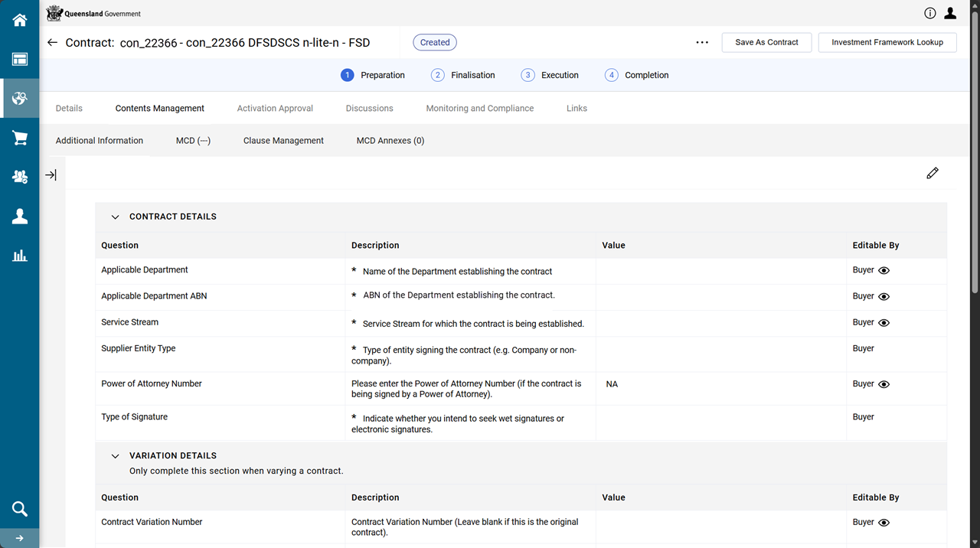The image size is (980, 548).
Task: Click the pencil edit icon
Action: pos(932,174)
